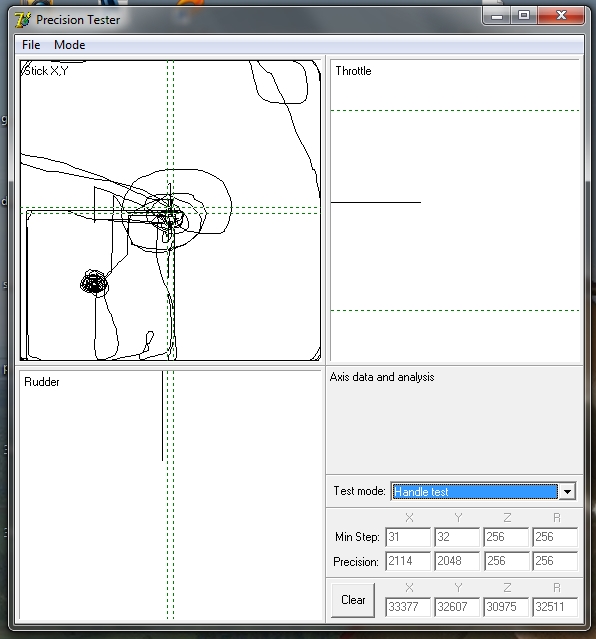Click the Clear button
This screenshot has height=639, width=596.
(x=353, y=600)
